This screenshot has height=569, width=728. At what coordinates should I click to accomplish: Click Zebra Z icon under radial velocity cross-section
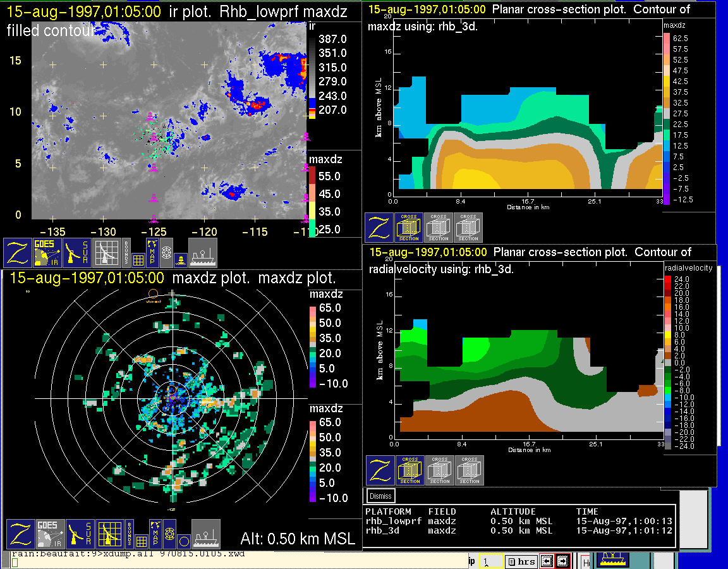tap(380, 470)
